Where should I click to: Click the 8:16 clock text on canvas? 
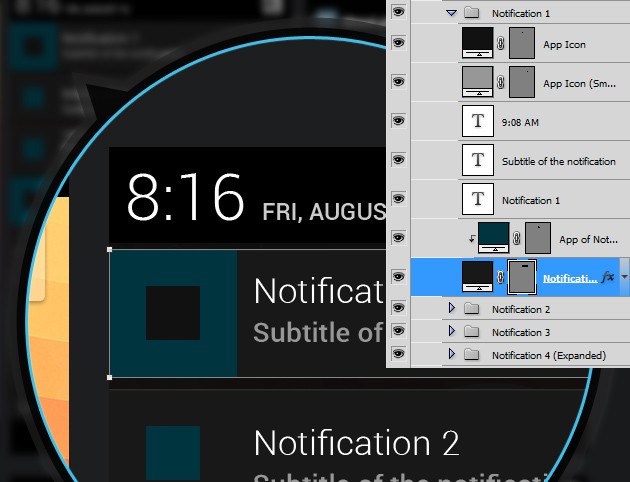(185, 197)
